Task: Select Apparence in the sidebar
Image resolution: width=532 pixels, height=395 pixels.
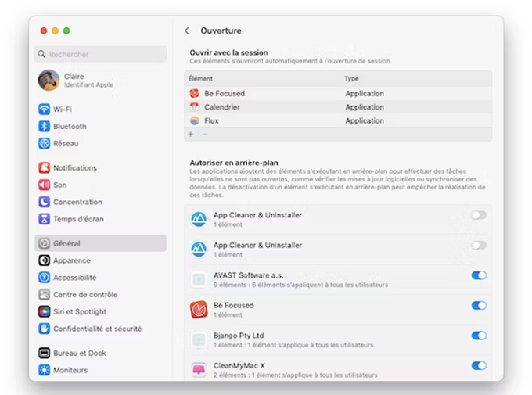Action: click(71, 260)
